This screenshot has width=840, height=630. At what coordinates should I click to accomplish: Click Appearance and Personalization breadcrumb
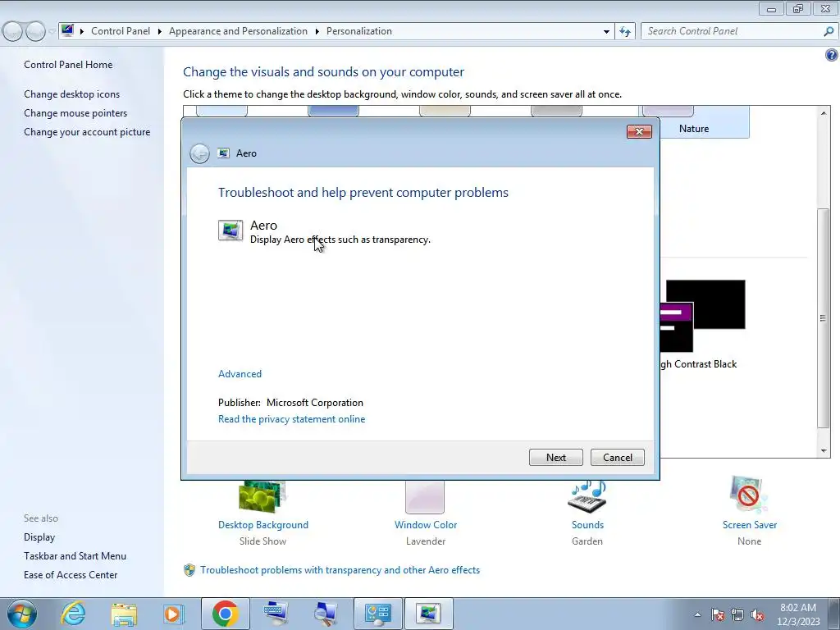pos(238,31)
